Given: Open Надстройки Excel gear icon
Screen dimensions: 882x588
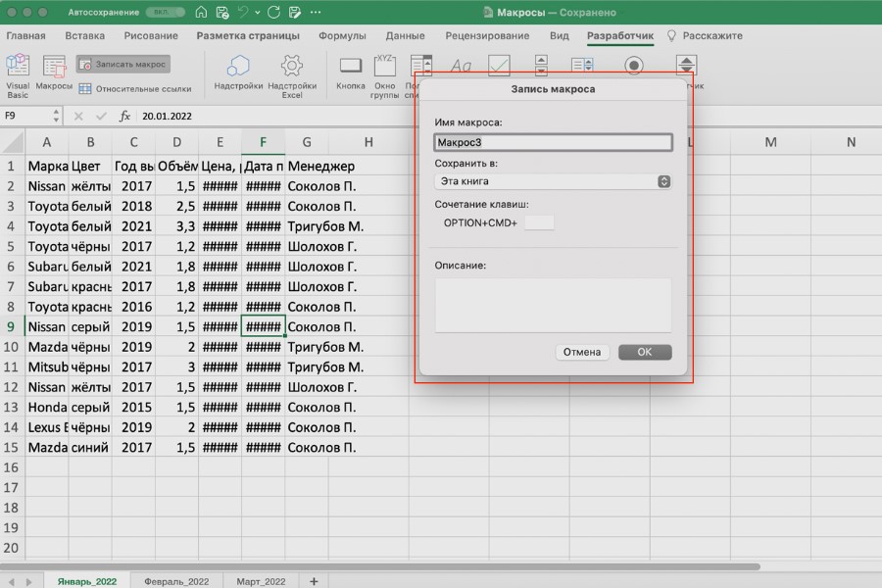Looking at the screenshot, I should click(x=291, y=74).
